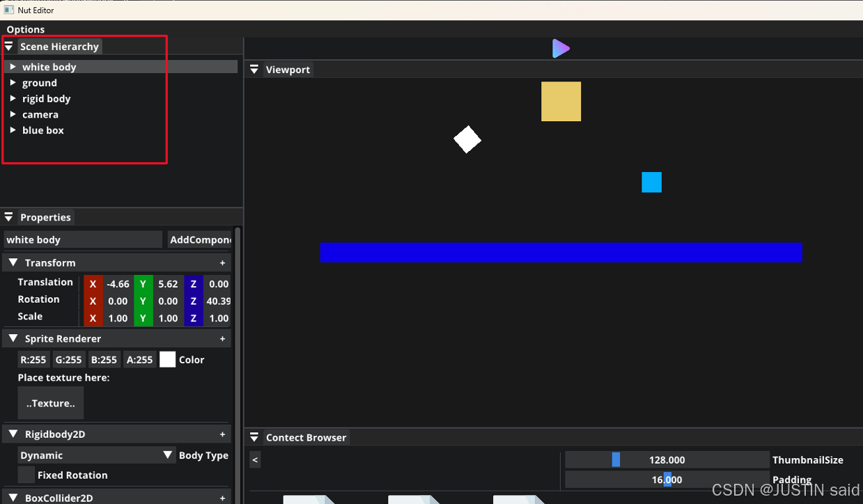The image size is (863, 504).
Task: Open the Options menu
Action: click(26, 29)
